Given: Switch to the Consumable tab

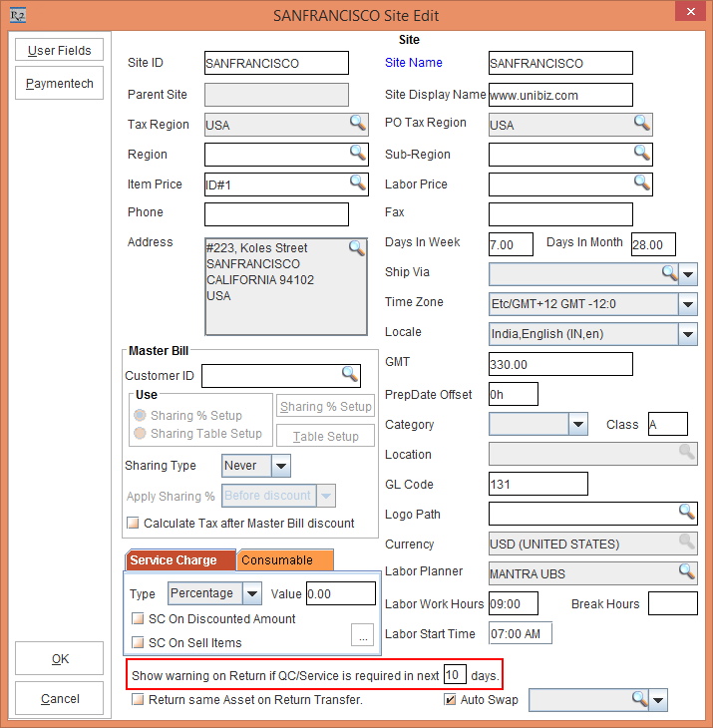Looking at the screenshot, I should 283,560.
